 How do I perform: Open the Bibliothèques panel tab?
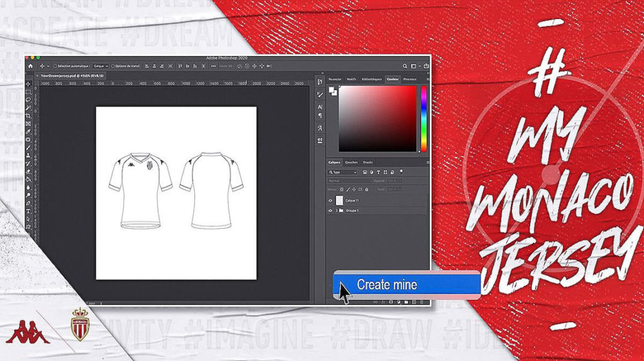[372, 79]
